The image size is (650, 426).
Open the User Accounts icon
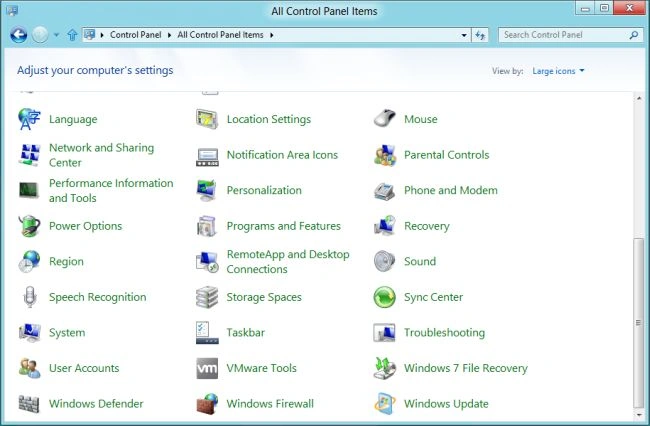29,368
